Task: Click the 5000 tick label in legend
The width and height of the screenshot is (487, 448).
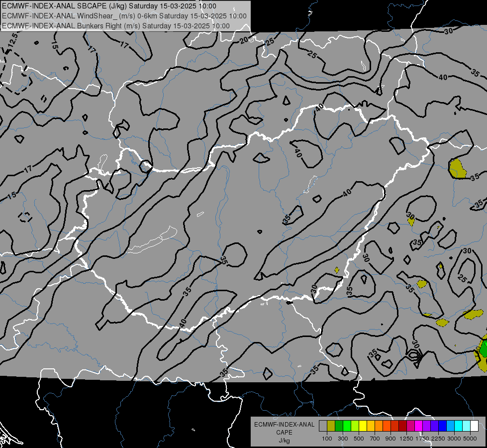Action: point(470,439)
